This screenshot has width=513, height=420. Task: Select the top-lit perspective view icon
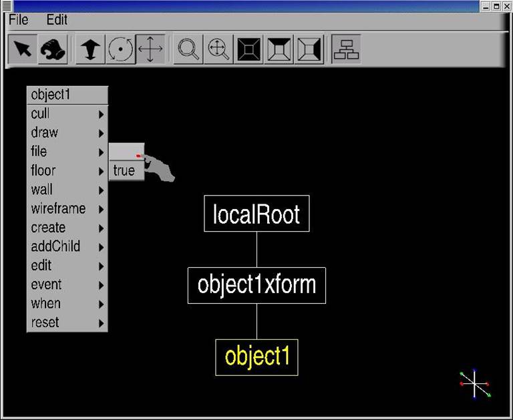(x=279, y=49)
